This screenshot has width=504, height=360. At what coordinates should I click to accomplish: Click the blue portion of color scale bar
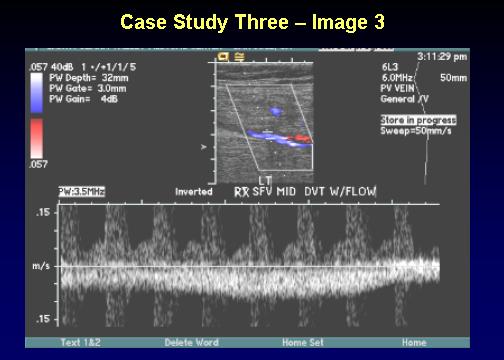pos(37,93)
